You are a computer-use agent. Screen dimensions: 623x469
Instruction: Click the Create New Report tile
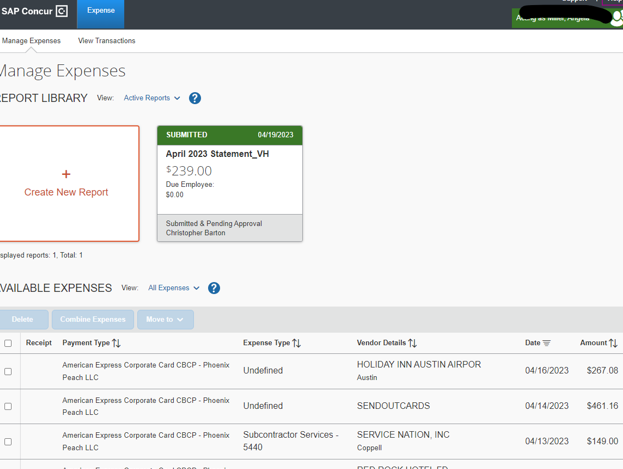(68, 184)
